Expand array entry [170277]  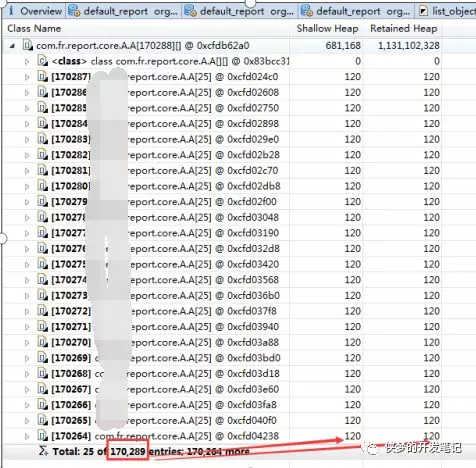pos(27,233)
